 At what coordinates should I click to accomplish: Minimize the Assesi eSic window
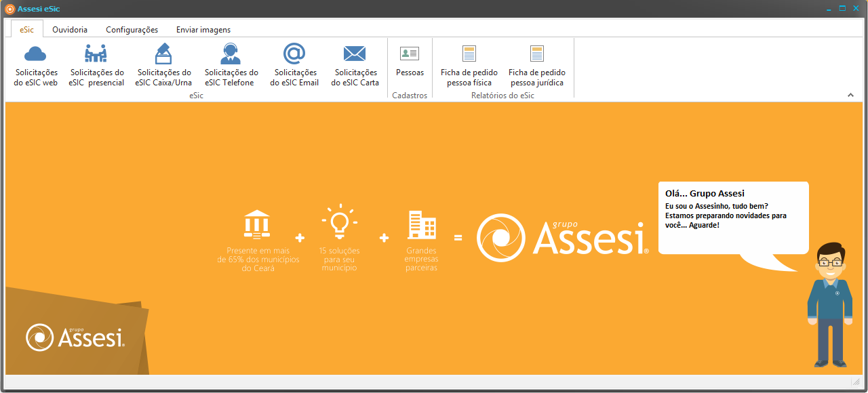point(829,9)
